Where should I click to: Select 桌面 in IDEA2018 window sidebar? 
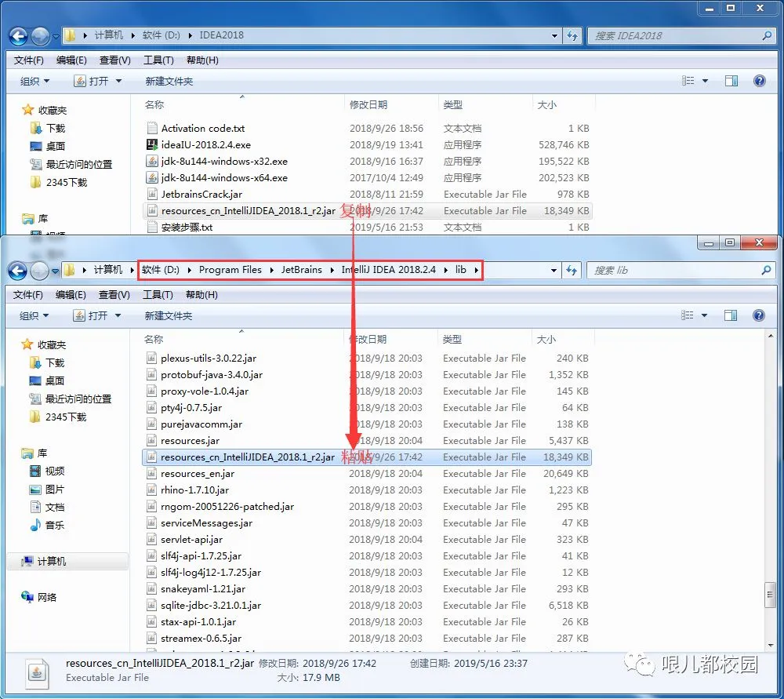tap(56, 146)
